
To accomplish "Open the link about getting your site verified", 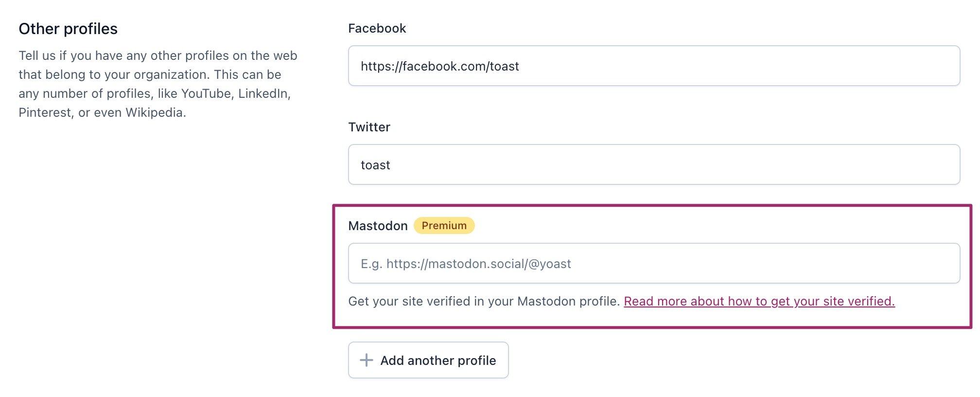I will click(759, 301).
